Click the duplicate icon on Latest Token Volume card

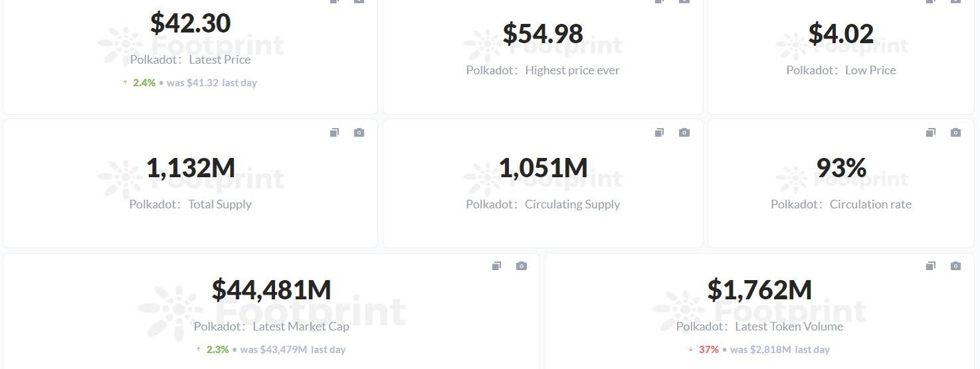pyautogui.click(x=930, y=266)
